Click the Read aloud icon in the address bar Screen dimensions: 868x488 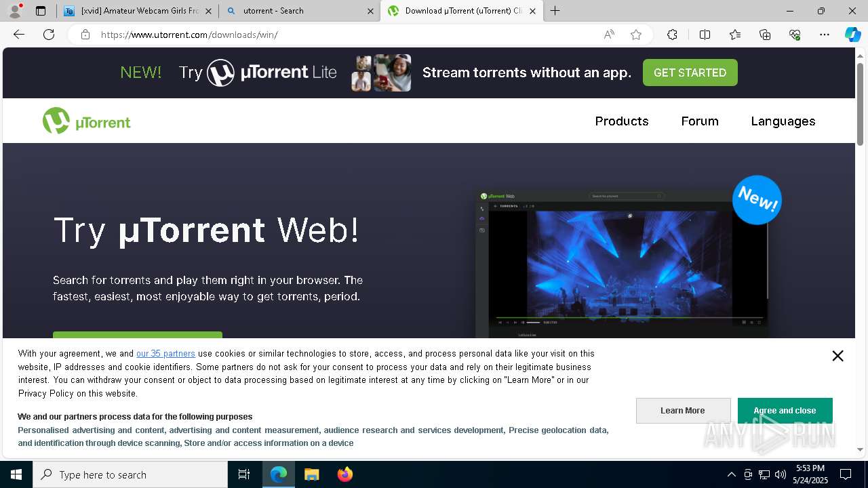pos(609,35)
